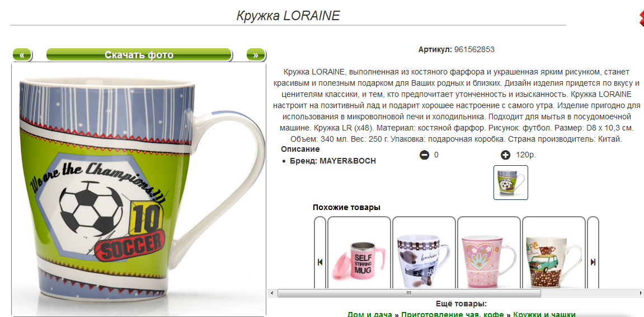Increase quantity with the plus icon
Image resolution: width=644 pixels, height=317 pixels.
(x=506, y=155)
